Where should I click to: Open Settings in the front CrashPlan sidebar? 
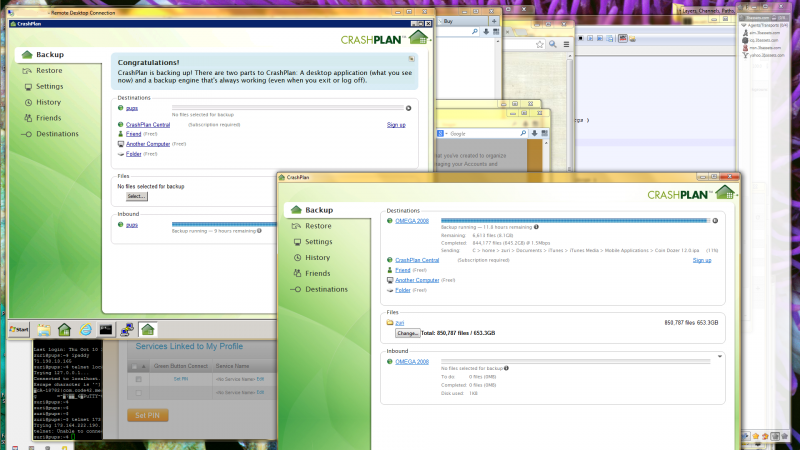click(x=318, y=242)
